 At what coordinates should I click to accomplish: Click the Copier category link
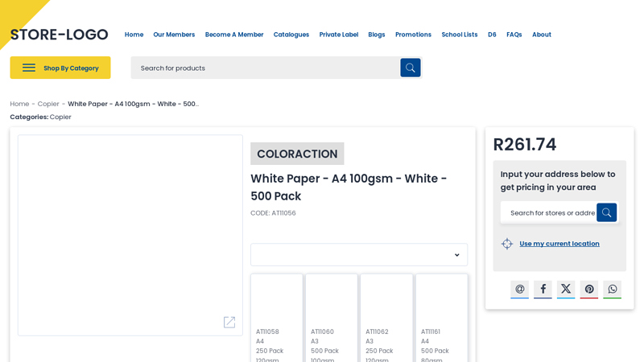point(60,117)
